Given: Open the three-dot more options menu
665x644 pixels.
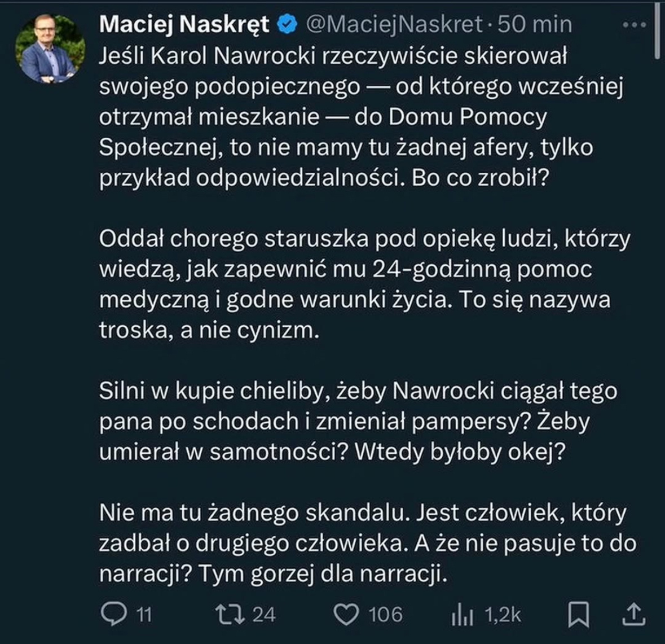Looking at the screenshot, I should [x=635, y=25].
